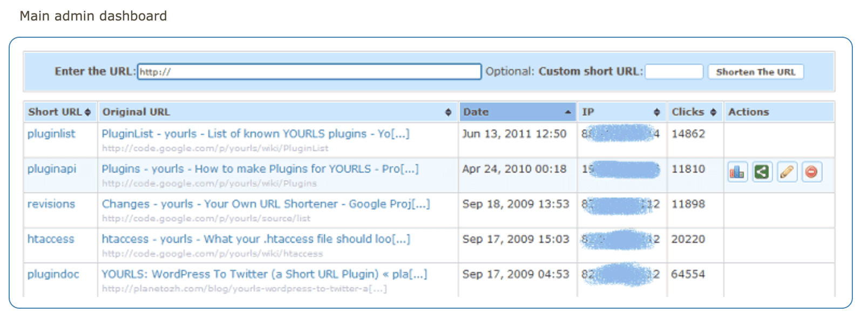Click the red delete icon for pluginapi
Viewport: 868px width, 326px height.
coord(811,172)
